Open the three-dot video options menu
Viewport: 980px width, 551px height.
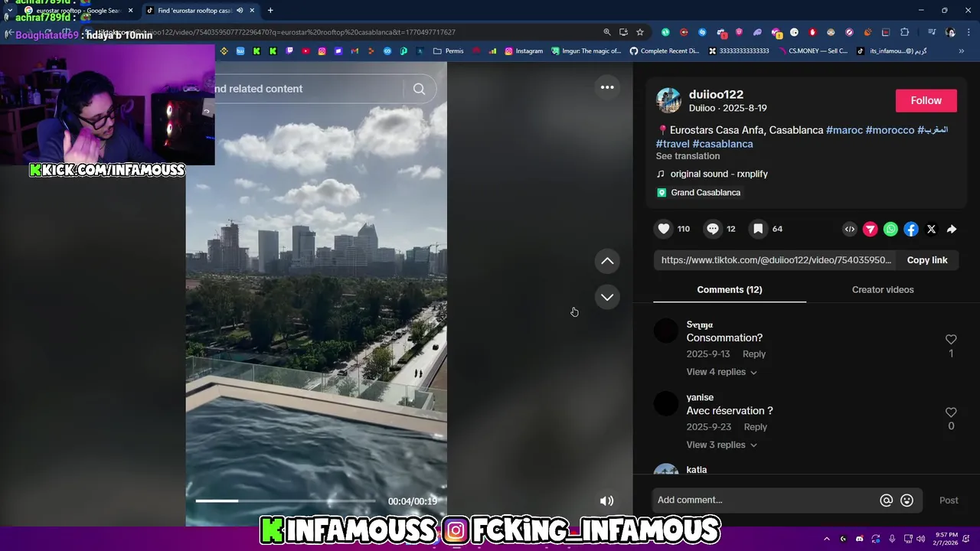tap(607, 87)
